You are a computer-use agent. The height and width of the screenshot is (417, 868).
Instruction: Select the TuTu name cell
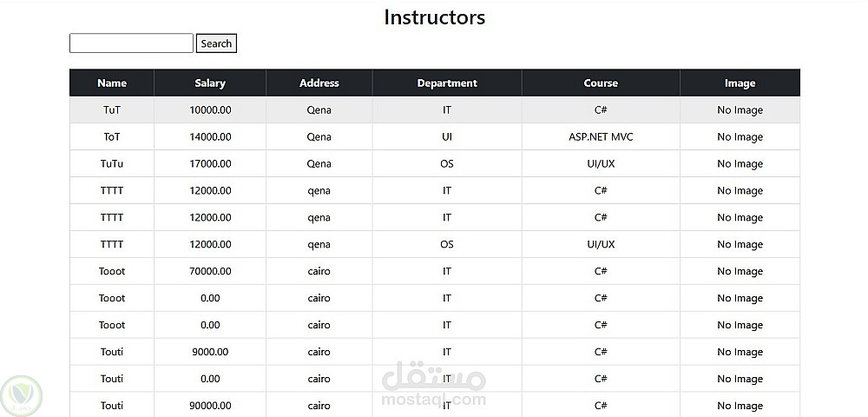click(112, 164)
